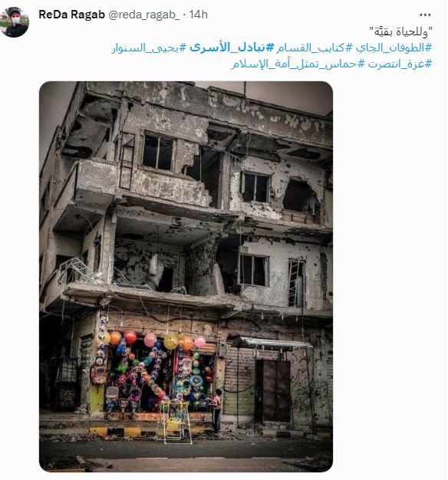Open the hashtag #كتايب_القسام
448x480 pixels.
point(315,48)
